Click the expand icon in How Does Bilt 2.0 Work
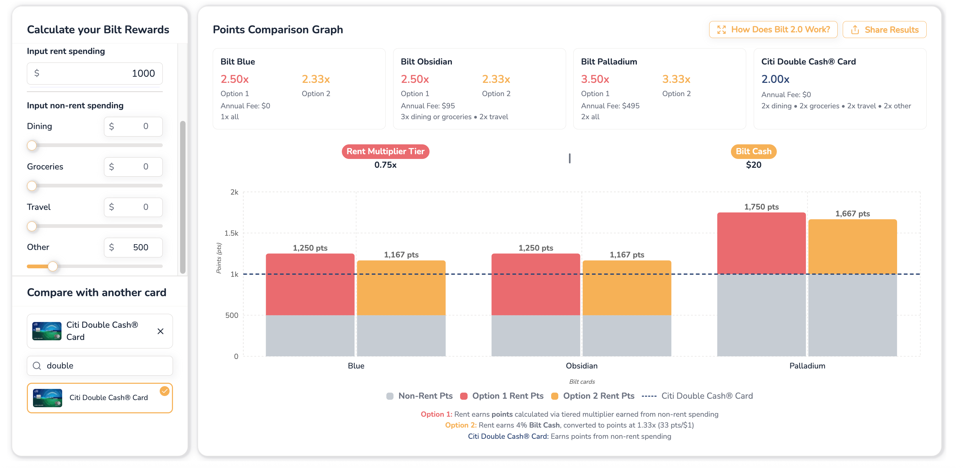 (721, 30)
